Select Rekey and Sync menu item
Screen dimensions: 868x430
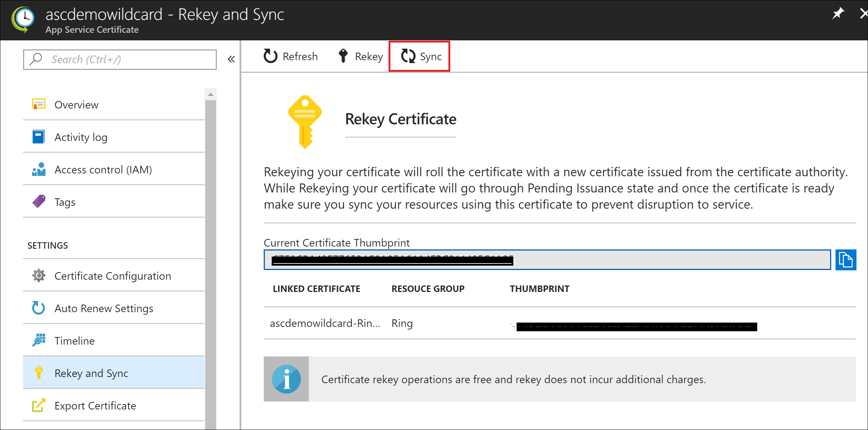pyautogui.click(x=91, y=373)
